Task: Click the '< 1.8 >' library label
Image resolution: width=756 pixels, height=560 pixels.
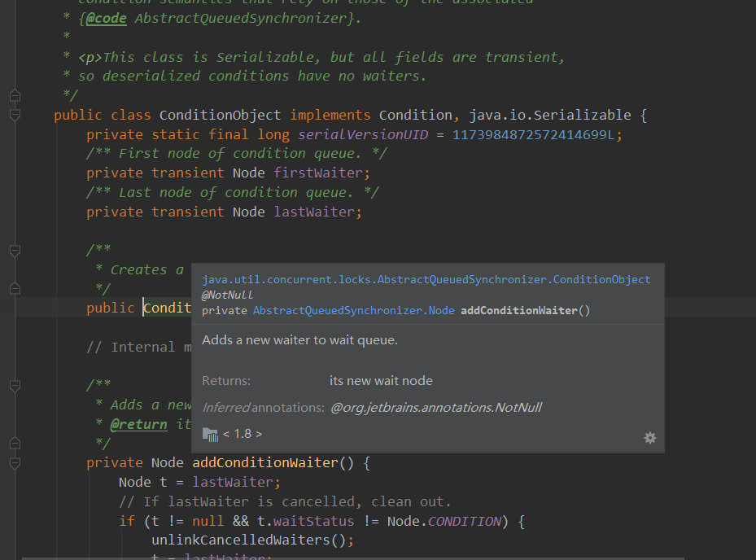Action: 243,434
